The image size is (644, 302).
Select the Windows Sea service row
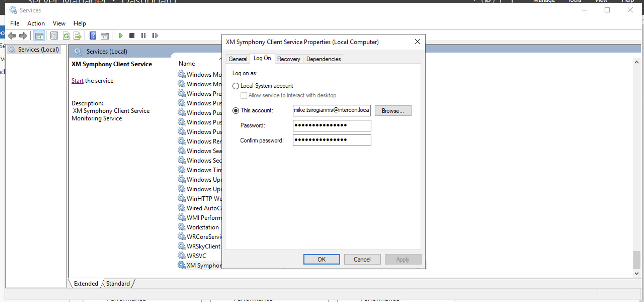(199, 151)
